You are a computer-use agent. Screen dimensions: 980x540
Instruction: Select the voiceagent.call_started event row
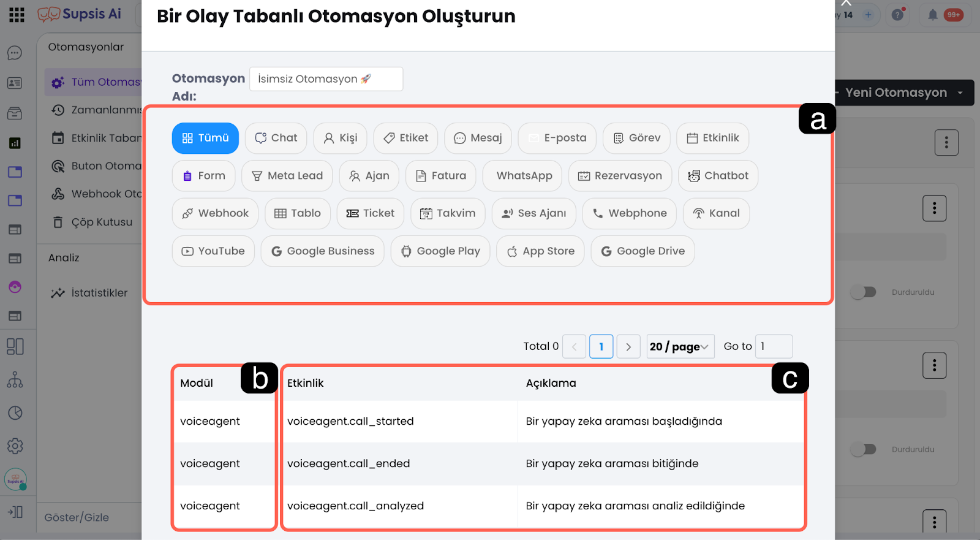(x=350, y=421)
